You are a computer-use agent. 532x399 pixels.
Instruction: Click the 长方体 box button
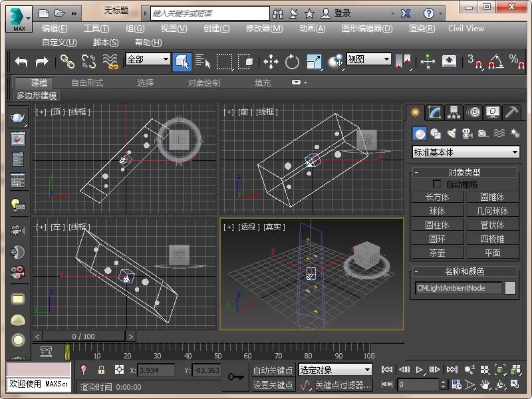pos(437,197)
